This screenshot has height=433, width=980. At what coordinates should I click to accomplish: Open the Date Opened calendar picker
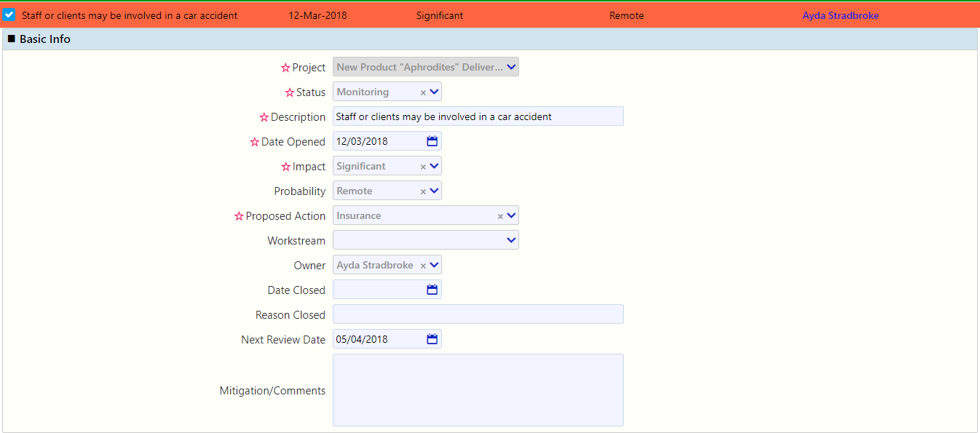tap(432, 140)
